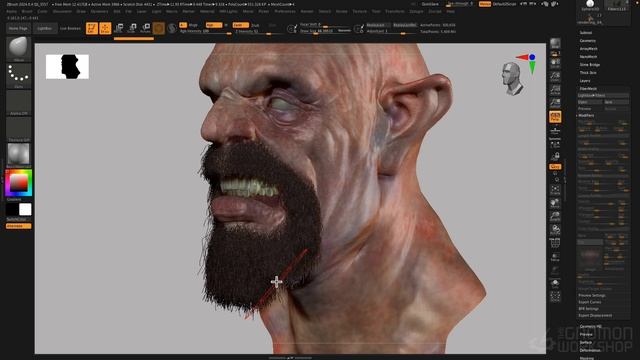Click the AAHalf icon

point(555,102)
